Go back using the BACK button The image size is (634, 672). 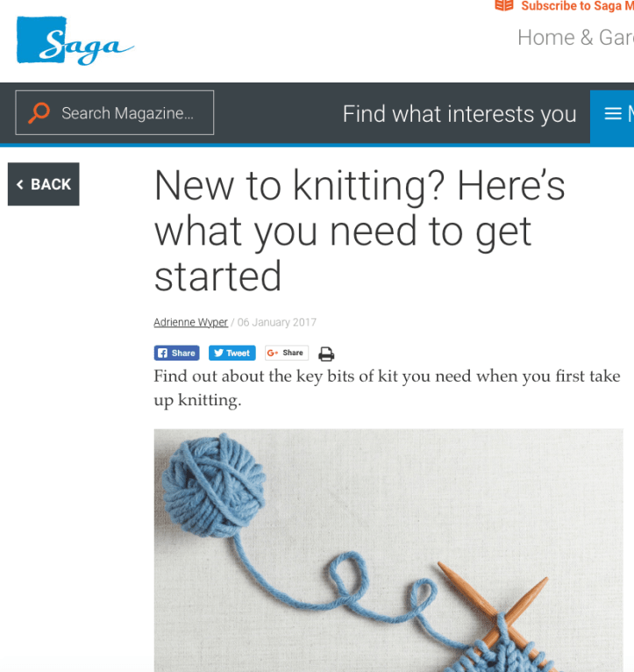point(43,184)
